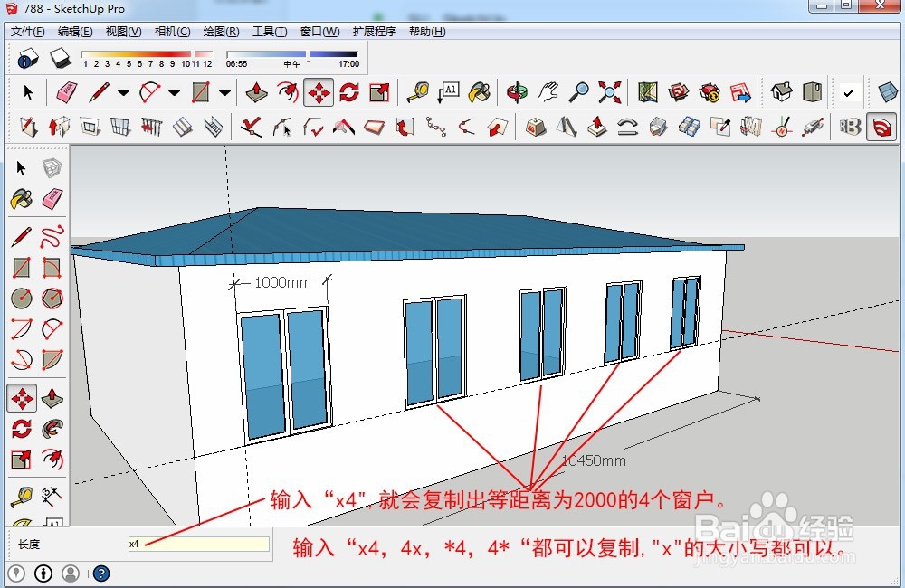Screen dimensions: 905x588
Task: Click the geolocation pin icon in status bar
Action: [16, 574]
